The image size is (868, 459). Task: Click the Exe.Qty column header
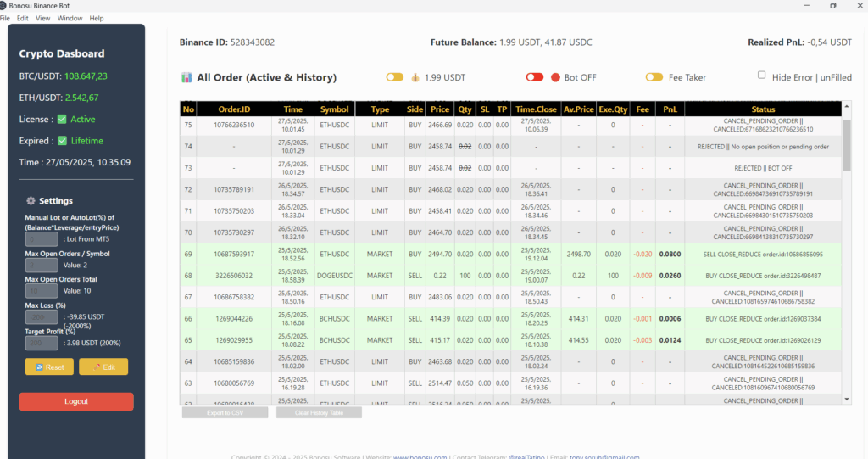click(x=613, y=109)
